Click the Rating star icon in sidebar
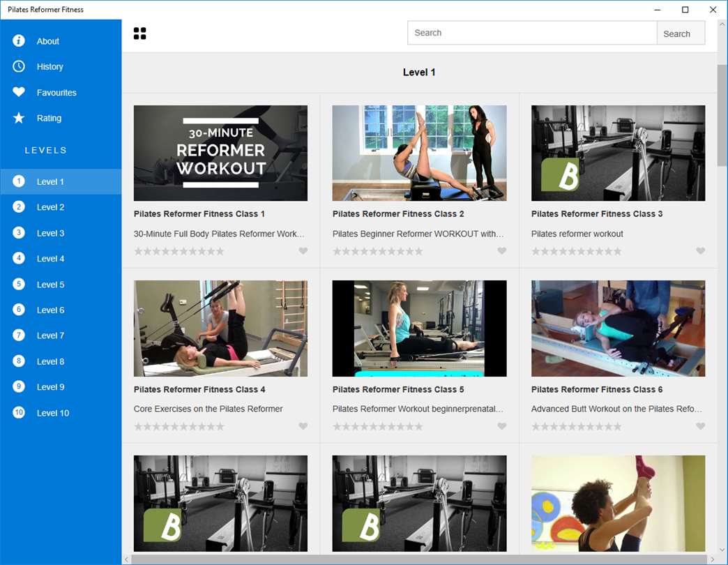The image size is (728, 565). [x=19, y=118]
